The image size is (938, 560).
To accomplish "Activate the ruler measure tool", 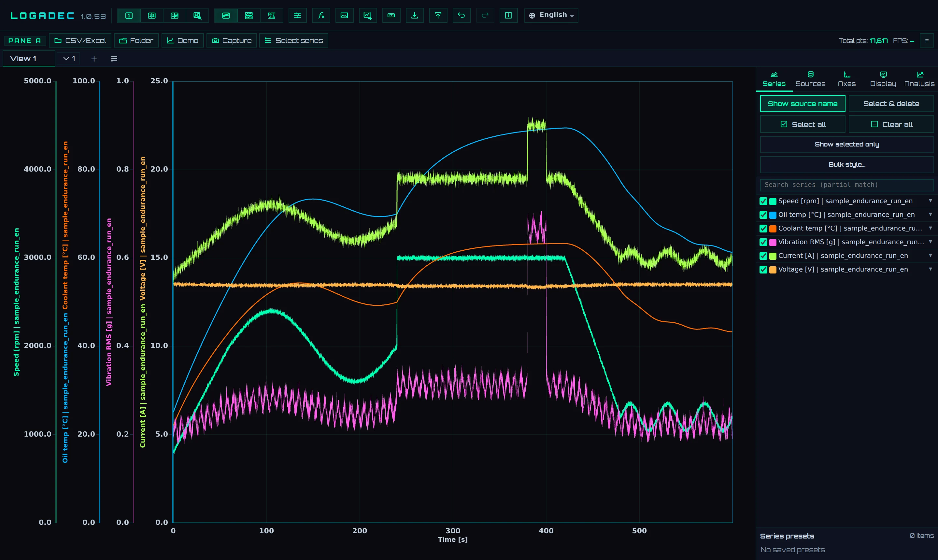I will click(391, 16).
